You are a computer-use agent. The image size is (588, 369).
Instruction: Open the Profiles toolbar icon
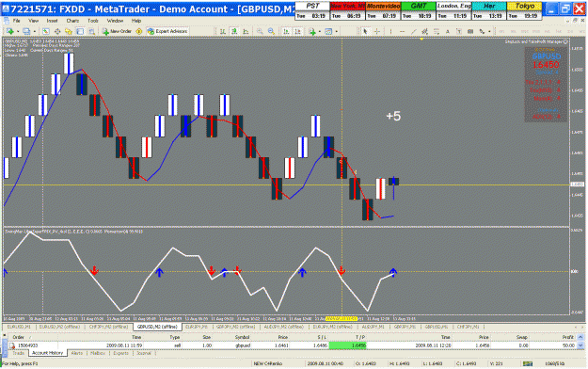tap(26, 31)
